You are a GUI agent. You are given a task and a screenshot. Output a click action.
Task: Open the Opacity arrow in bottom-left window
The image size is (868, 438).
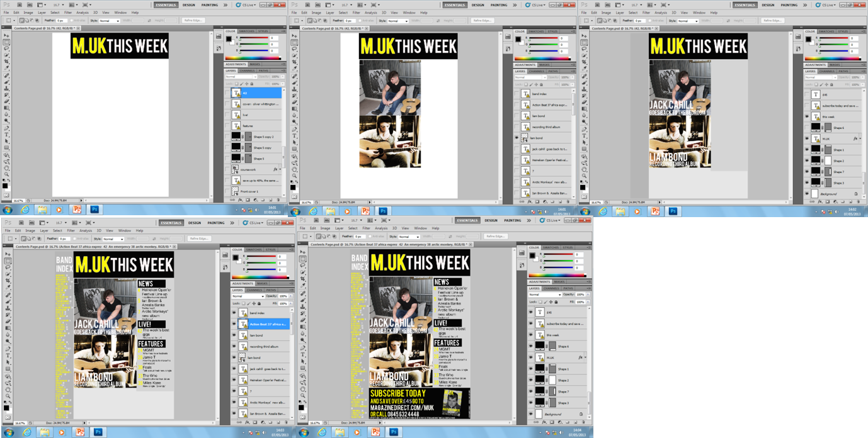click(290, 296)
